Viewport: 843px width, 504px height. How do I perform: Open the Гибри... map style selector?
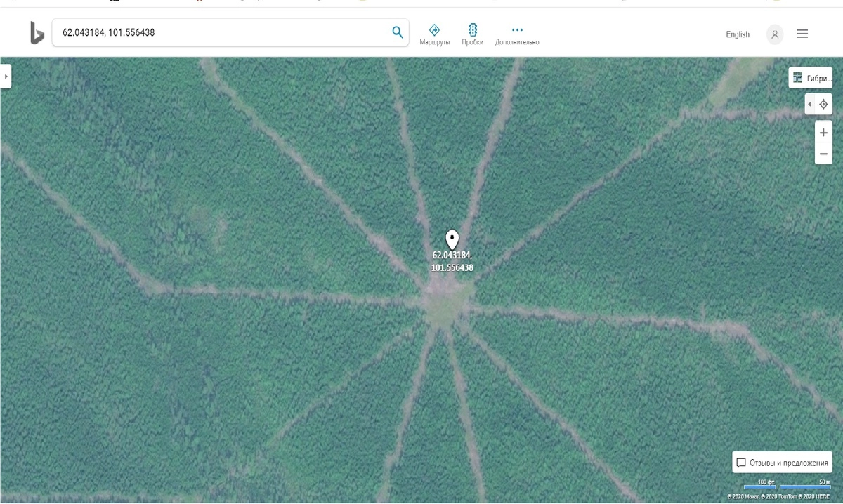811,78
